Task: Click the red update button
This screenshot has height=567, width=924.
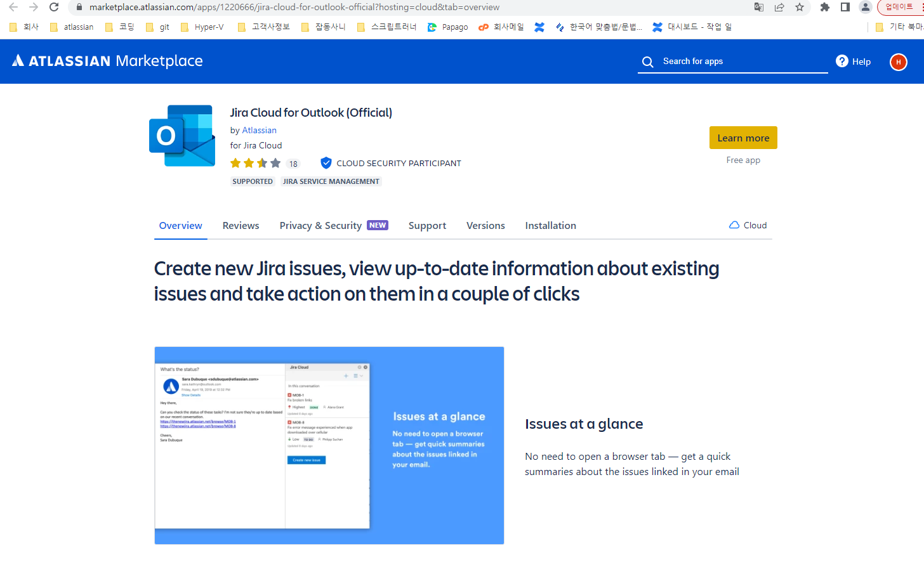Action: (901, 7)
